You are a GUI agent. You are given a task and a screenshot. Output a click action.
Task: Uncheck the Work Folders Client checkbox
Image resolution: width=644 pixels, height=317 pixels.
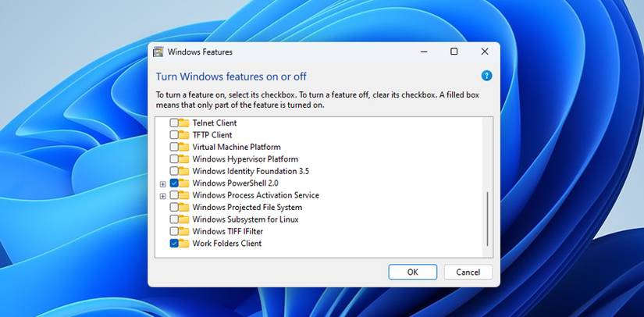click(174, 244)
